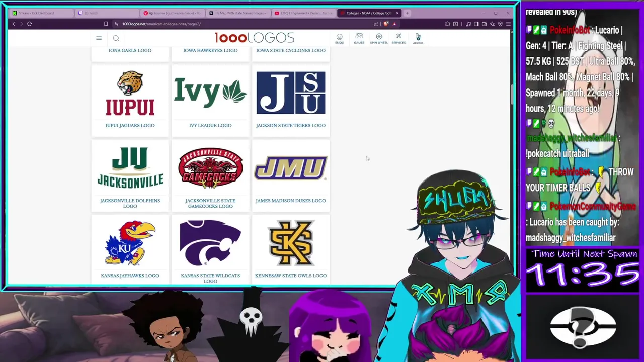Switch to Stream - Kick Dashboard tab

pos(40,13)
